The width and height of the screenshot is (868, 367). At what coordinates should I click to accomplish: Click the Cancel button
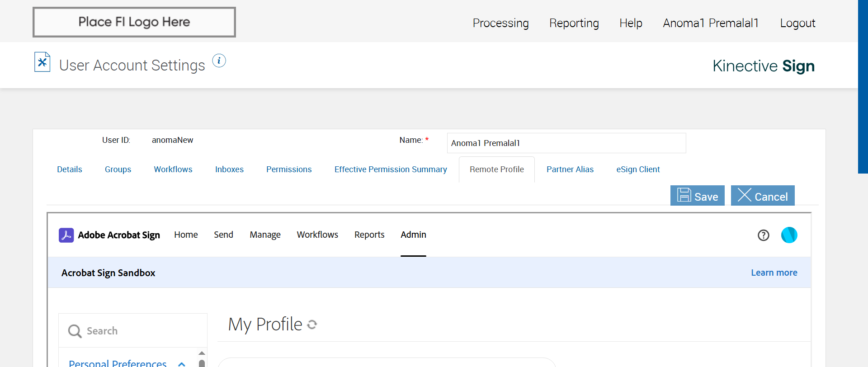tap(763, 196)
